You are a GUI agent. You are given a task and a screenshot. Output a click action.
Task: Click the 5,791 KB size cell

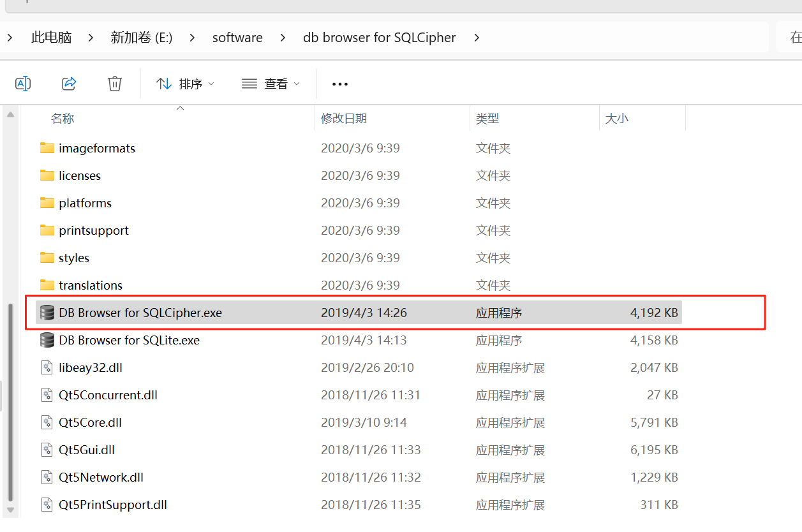point(654,422)
